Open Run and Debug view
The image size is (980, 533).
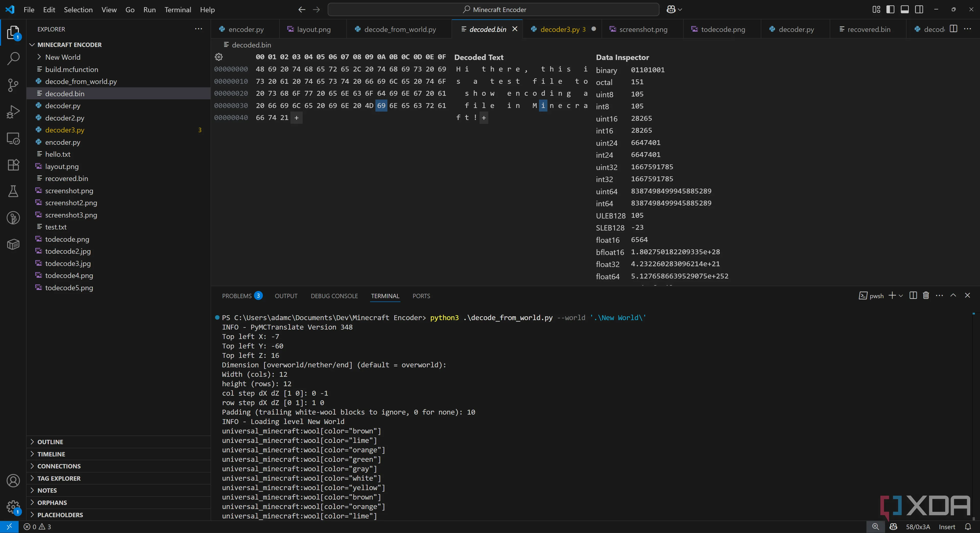tap(13, 112)
